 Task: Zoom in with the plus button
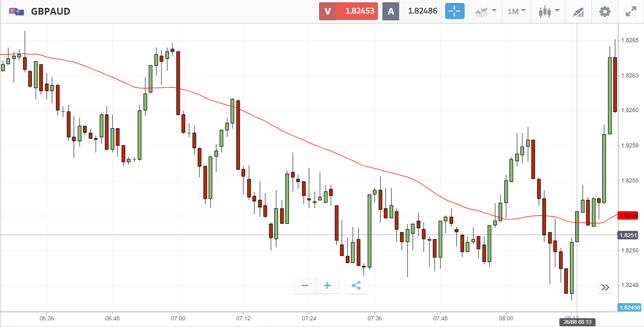(x=327, y=286)
